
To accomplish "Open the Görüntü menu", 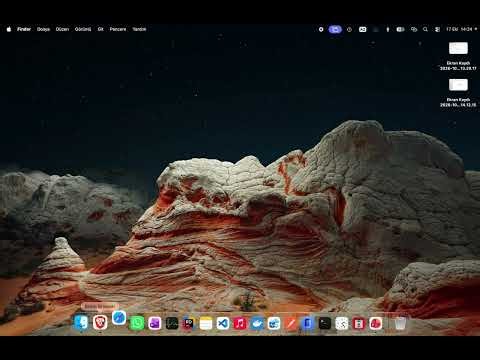I will tap(83, 29).
